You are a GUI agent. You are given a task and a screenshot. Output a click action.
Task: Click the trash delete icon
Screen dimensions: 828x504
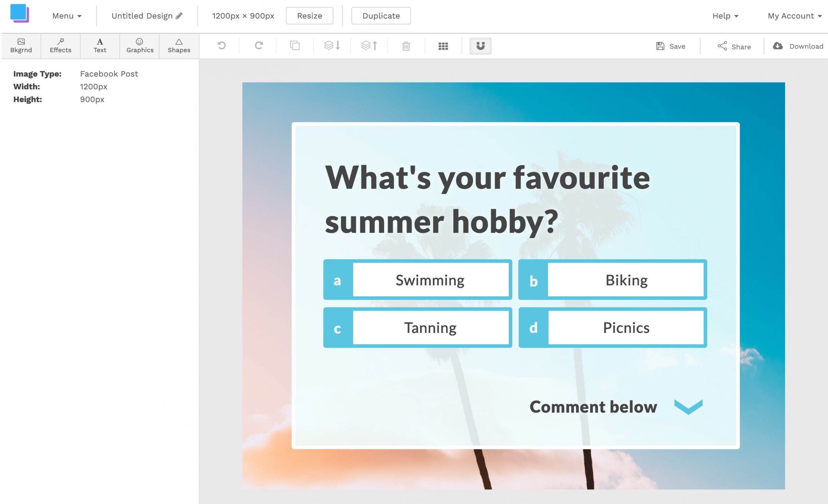click(x=406, y=46)
